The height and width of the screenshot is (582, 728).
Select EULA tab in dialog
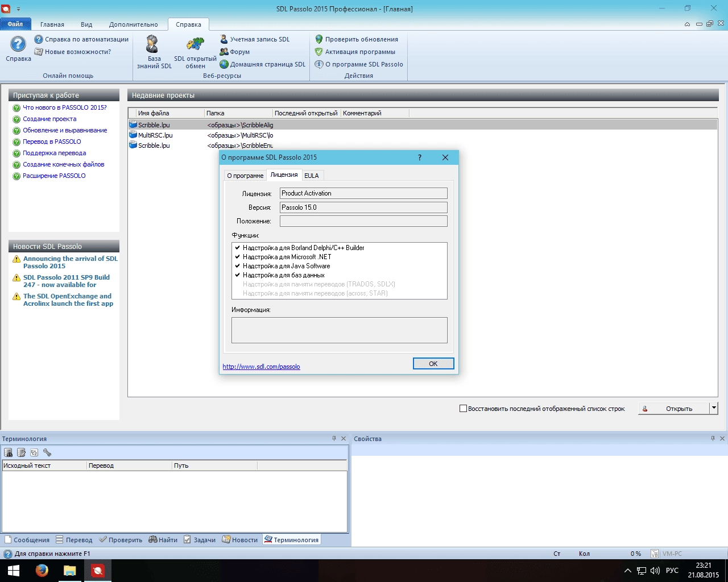[x=312, y=176]
